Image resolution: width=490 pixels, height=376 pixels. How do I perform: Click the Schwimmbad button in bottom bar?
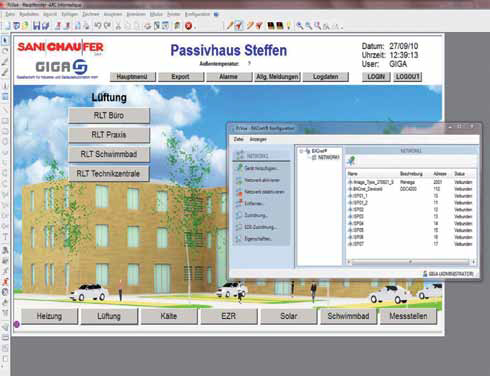(348, 316)
